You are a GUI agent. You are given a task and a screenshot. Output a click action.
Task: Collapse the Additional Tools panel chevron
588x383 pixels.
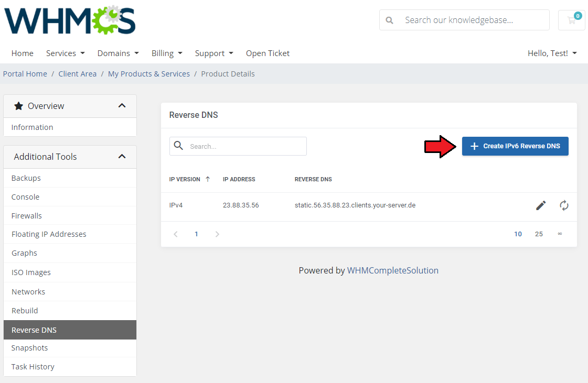122,157
